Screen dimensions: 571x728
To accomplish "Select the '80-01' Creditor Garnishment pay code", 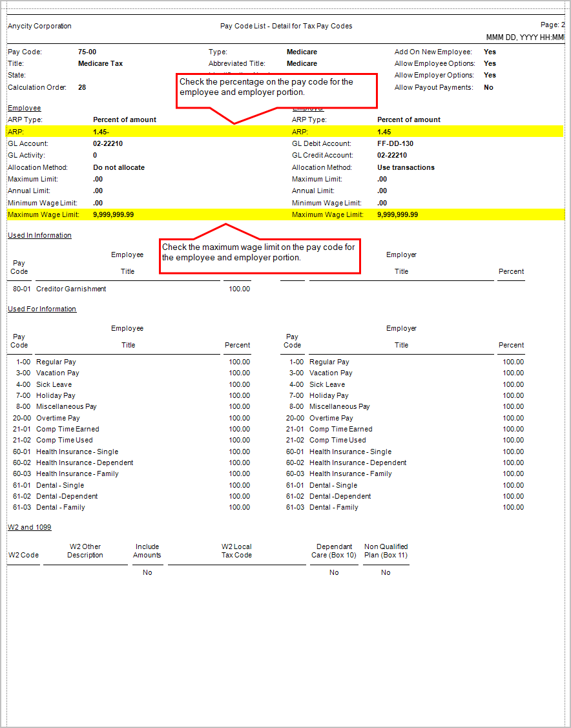I will coord(22,289).
